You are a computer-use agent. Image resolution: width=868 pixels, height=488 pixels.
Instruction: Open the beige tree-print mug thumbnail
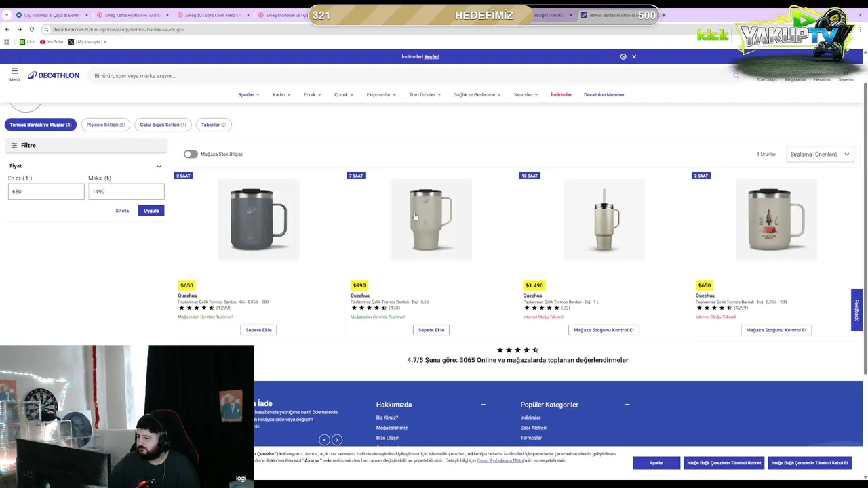[776, 220]
